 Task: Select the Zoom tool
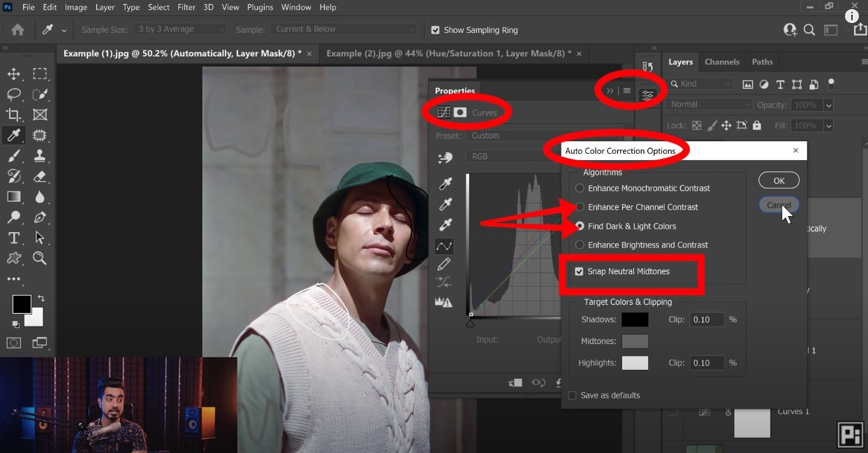point(40,258)
